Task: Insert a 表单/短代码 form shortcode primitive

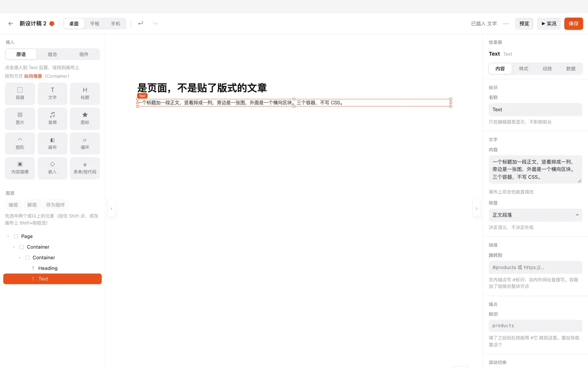Action: (85, 168)
